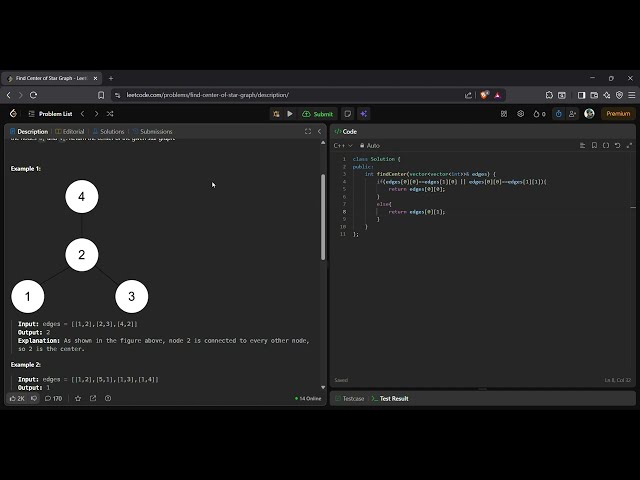Pick a random problem shuffle icon

click(110, 114)
